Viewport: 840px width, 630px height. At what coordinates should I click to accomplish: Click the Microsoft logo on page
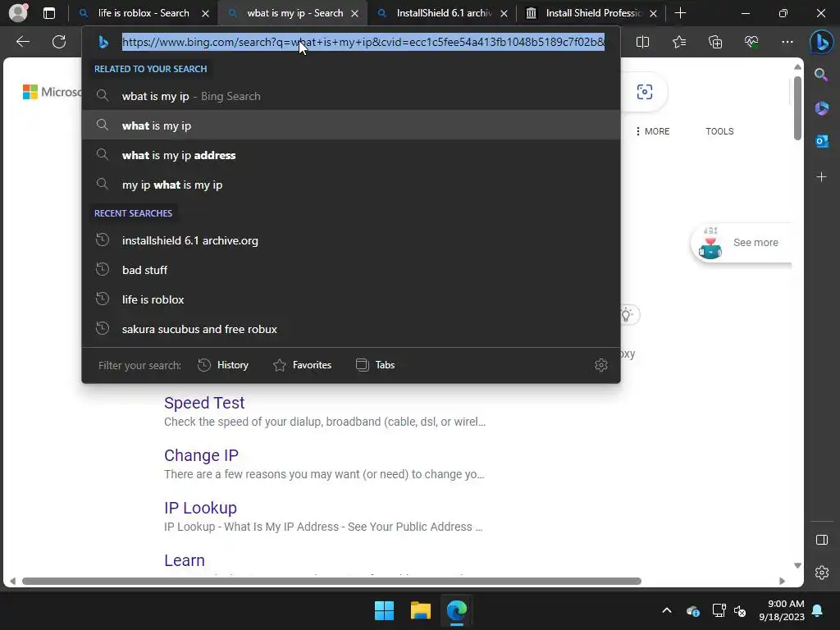tap(52, 92)
